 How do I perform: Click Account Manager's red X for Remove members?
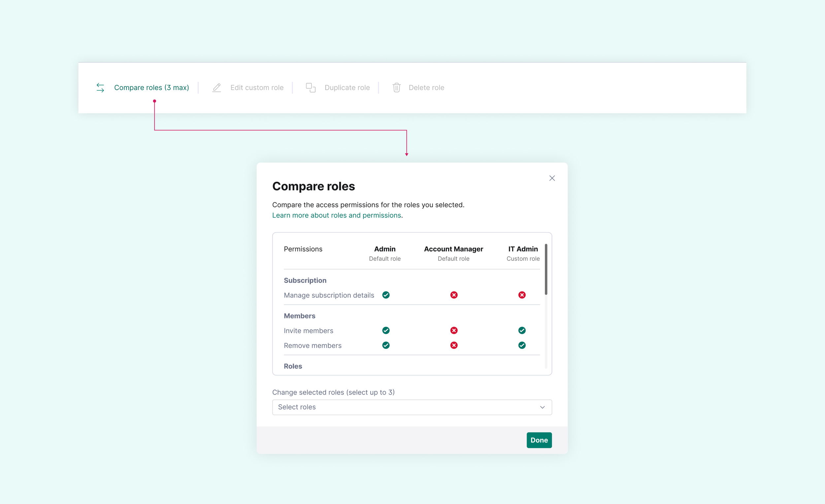[454, 345]
